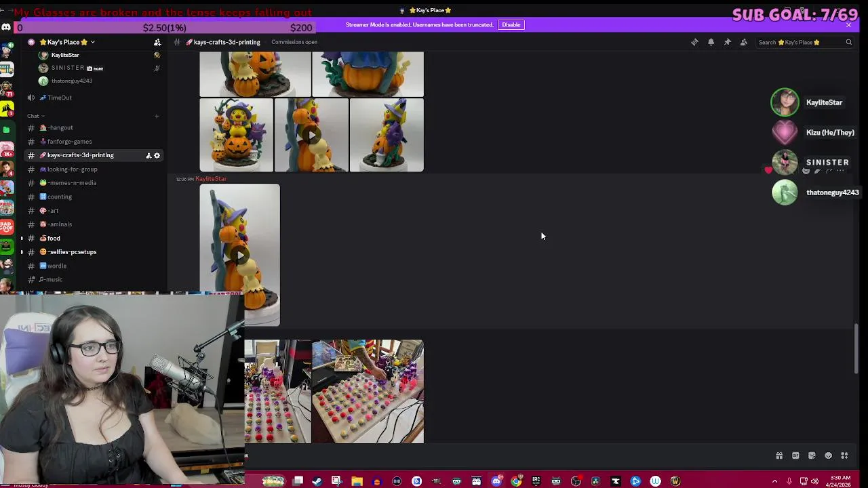Click the Commissions open channel topic
The image size is (868, 488).
pos(294,42)
